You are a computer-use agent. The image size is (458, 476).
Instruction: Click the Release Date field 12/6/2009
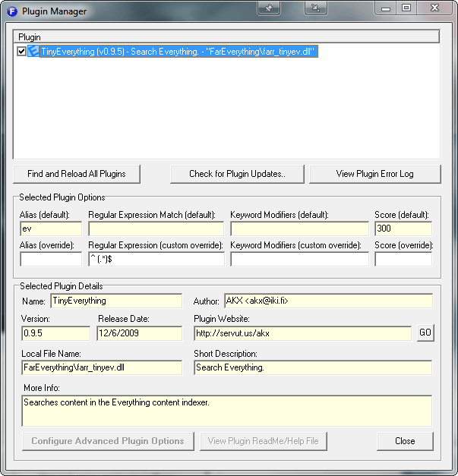(x=140, y=333)
